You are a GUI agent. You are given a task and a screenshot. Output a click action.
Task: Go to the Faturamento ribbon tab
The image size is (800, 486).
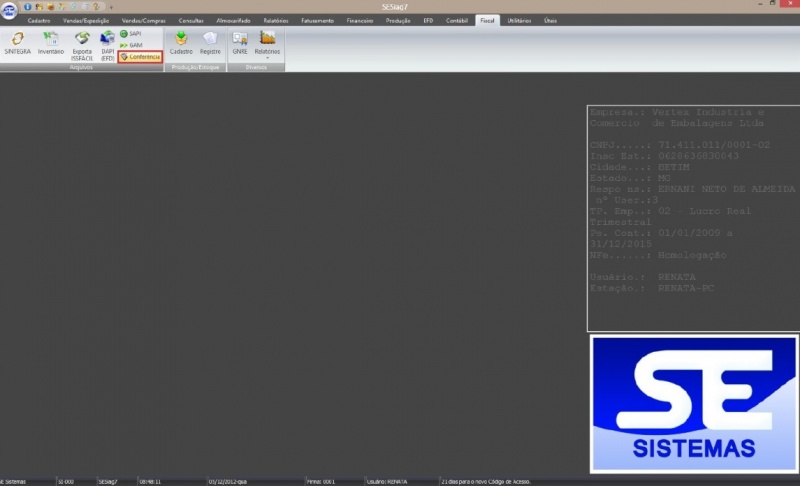pos(317,20)
